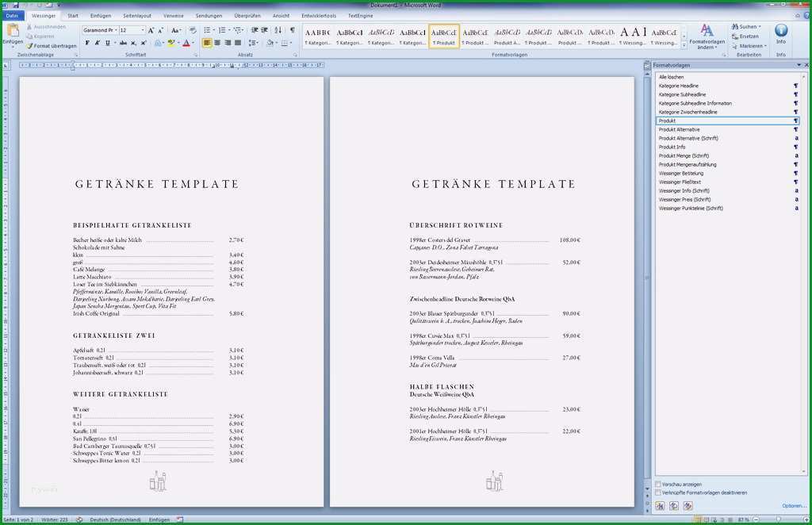Click Format übertragen paintbrush
The height and width of the screenshot is (525, 812).
click(x=52, y=46)
